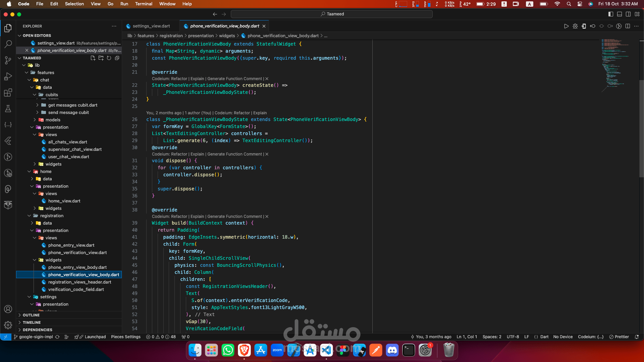The height and width of the screenshot is (362, 644).
Task: Click the Split Editor Right icon
Action: (x=628, y=26)
